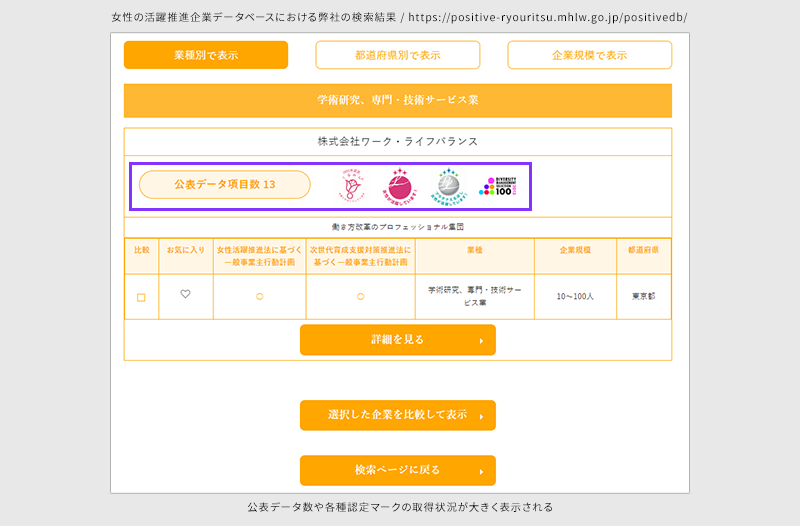Switch to 業種別で表示 tab

point(206,55)
